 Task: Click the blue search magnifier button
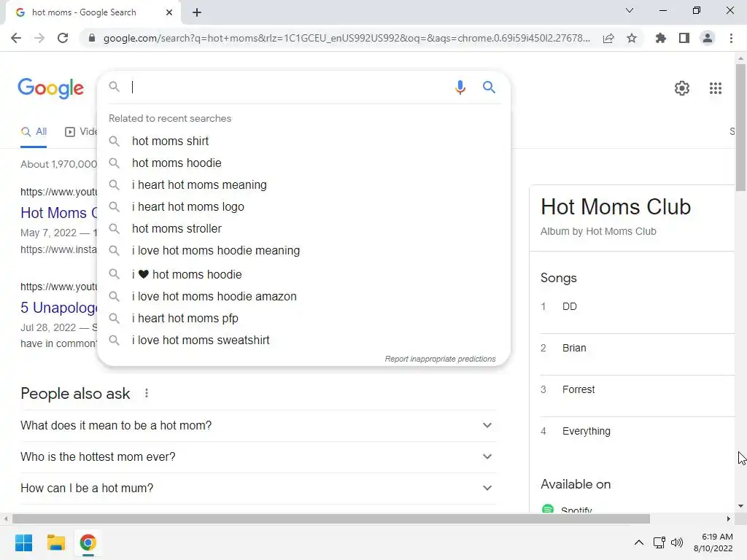(489, 87)
